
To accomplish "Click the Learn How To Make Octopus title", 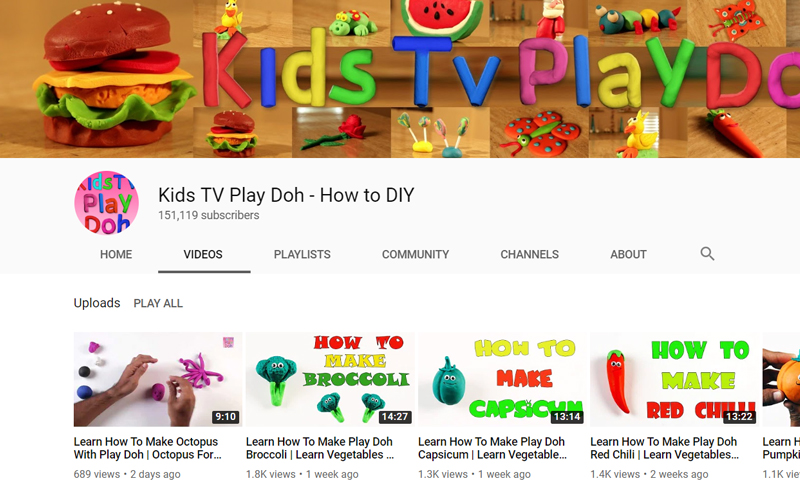I will pos(147,448).
